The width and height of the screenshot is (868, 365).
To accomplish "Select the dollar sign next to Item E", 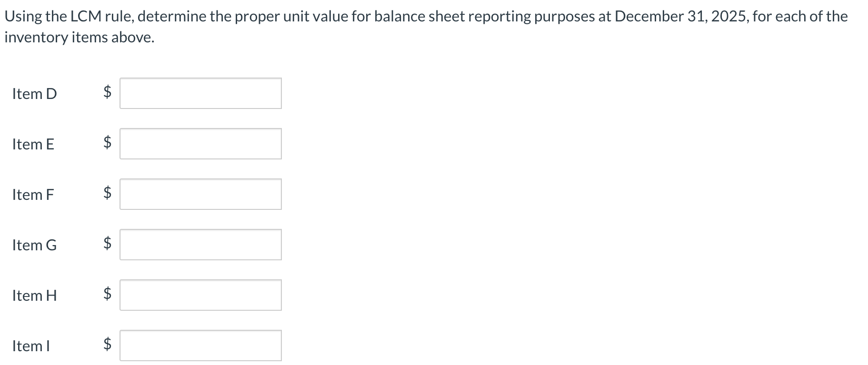I will [x=107, y=143].
